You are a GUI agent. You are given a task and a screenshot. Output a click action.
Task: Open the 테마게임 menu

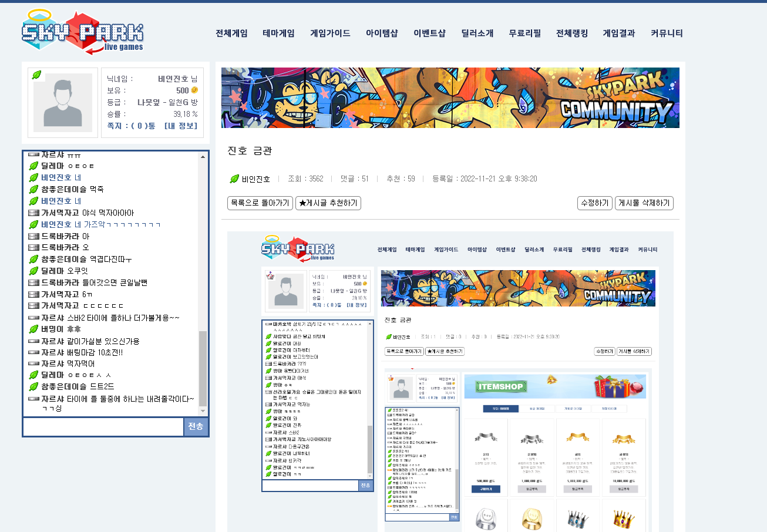[278, 33]
